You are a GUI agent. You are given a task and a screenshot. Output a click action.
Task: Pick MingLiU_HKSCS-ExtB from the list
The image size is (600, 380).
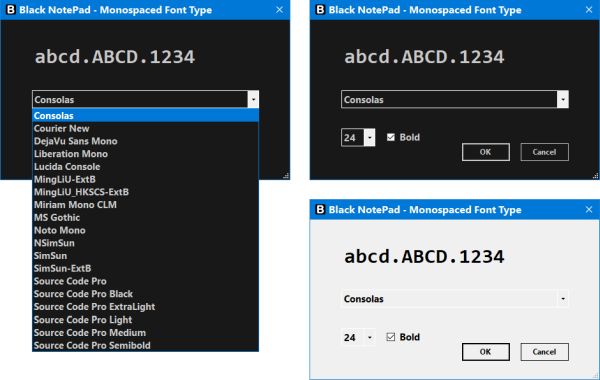[145, 192]
